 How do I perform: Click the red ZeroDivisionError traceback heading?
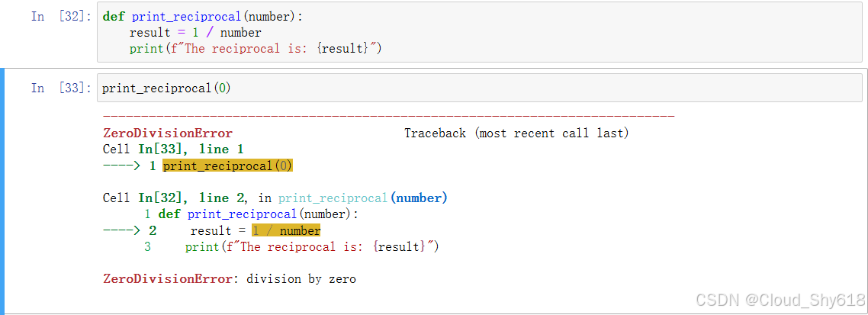[x=168, y=133]
